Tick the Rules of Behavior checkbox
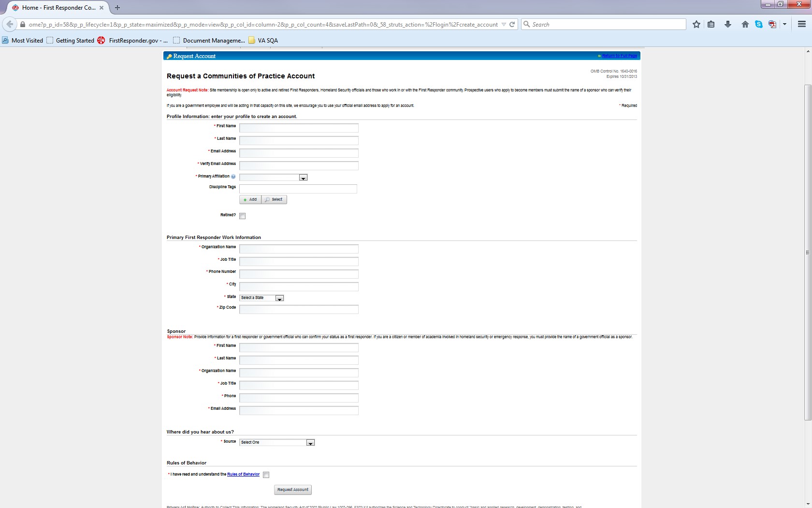The image size is (812, 508). coord(266,475)
